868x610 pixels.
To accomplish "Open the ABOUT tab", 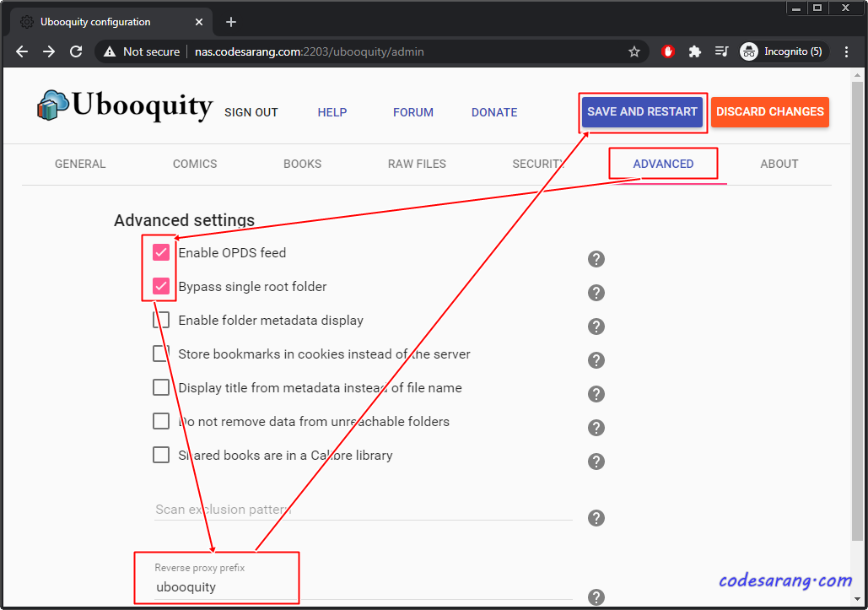I will pos(779,164).
